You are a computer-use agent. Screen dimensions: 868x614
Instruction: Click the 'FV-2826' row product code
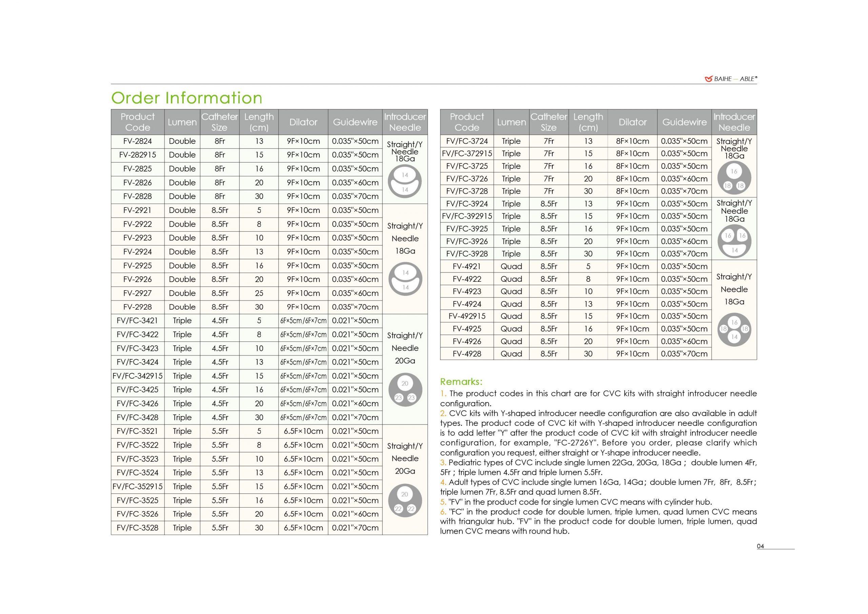pyautogui.click(x=138, y=183)
